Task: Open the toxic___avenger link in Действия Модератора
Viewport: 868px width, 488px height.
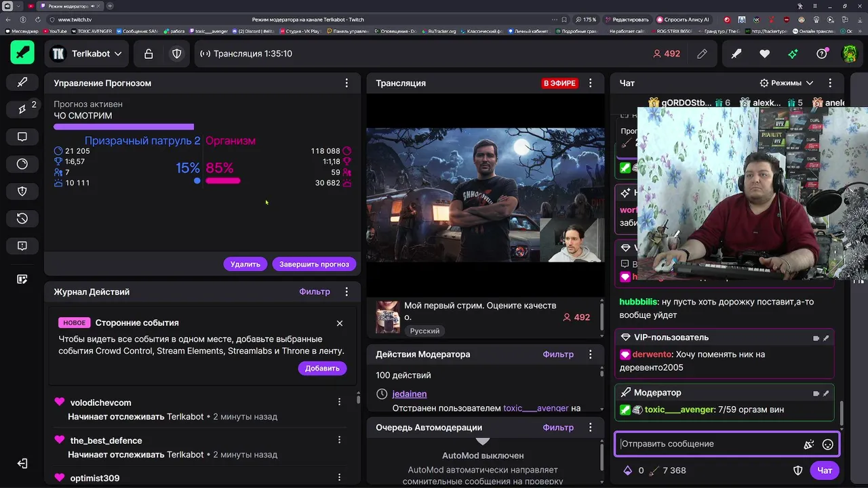Action: [x=536, y=408]
